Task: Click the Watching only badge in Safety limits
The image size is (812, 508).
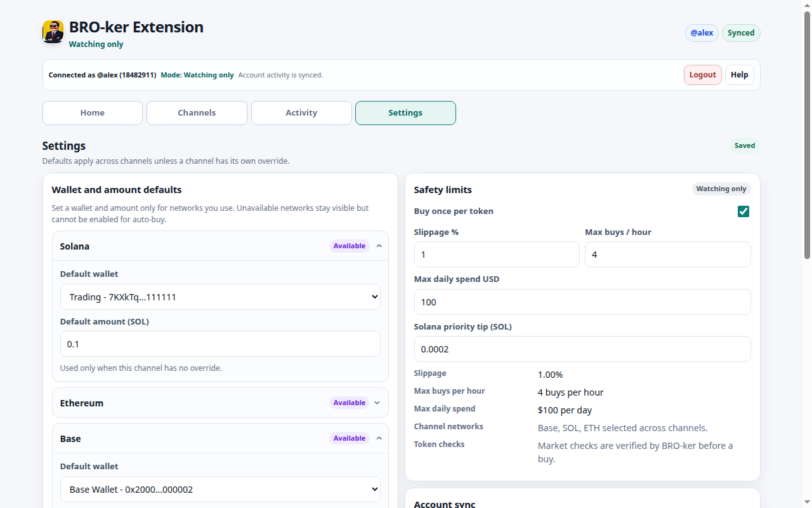Action: 721,189
